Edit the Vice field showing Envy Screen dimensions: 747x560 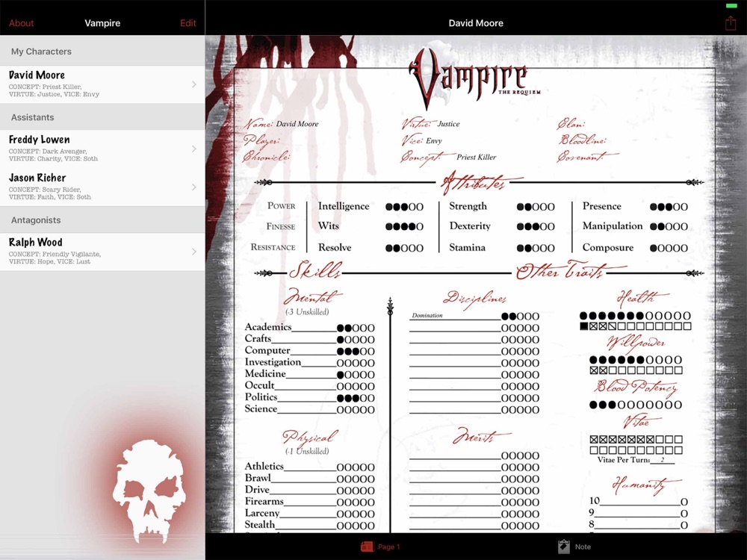(x=433, y=141)
